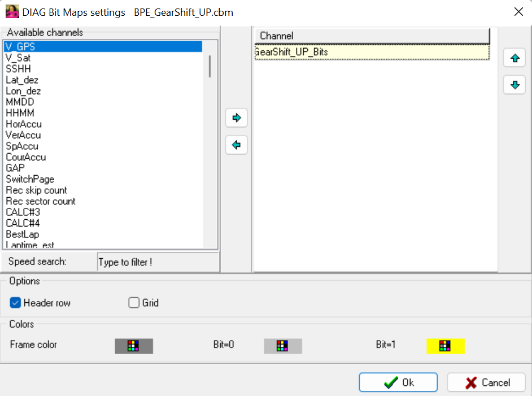The height and width of the screenshot is (396, 532).
Task: Disable the Header row checkbox
Action: click(15, 303)
